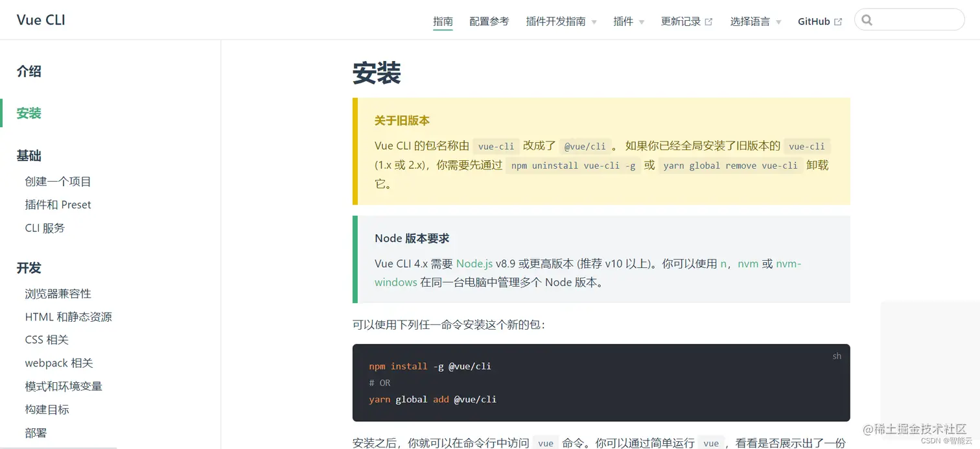This screenshot has width=980, height=449.
Task: Click the search magnifier icon
Action: pyautogui.click(x=867, y=19)
